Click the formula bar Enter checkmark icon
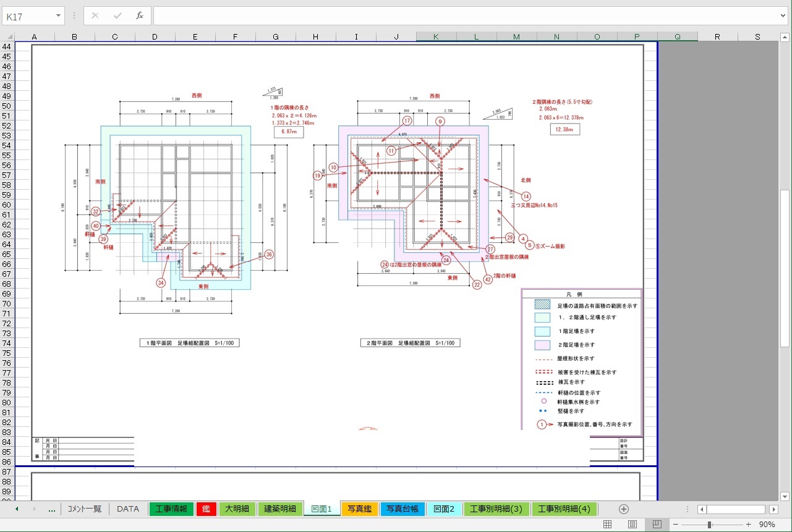Viewport: 792px width, 532px height. coord(117,16)
